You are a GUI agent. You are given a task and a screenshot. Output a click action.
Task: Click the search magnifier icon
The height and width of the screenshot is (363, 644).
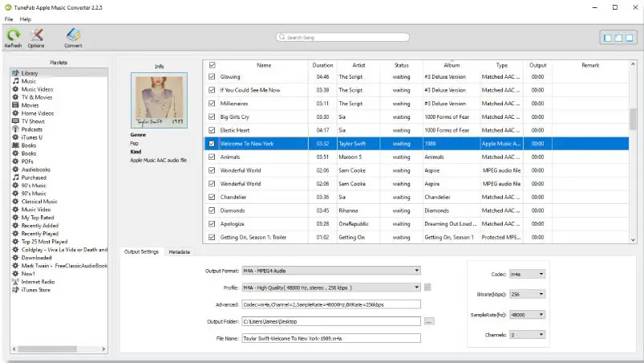[x=281, y=37]
